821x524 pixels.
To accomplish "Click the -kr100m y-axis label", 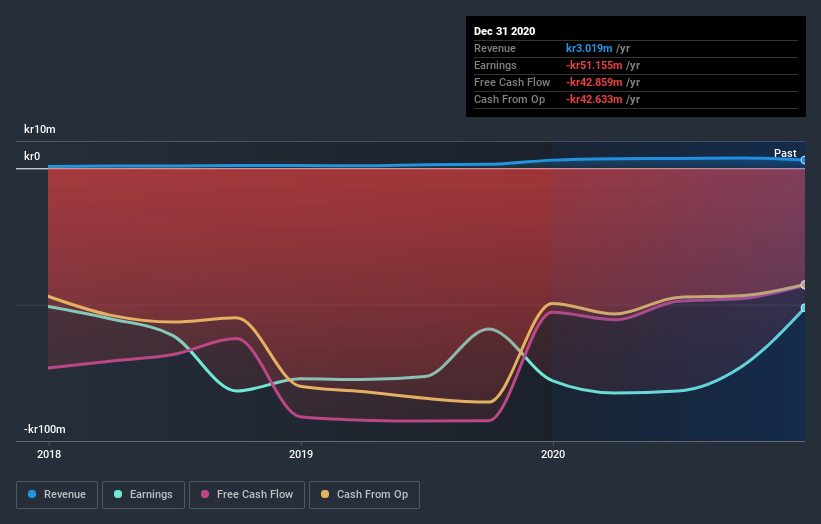I will click(45, 429).
